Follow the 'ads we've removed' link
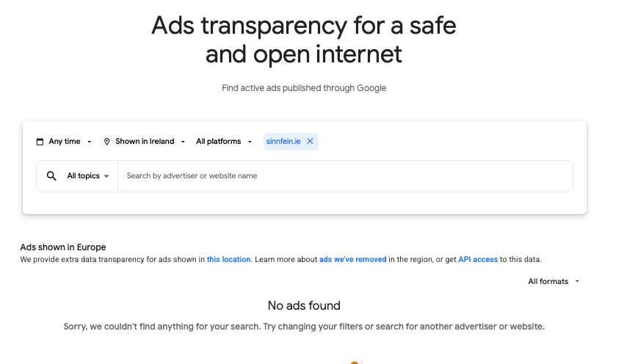The width and height of the screenshot is (624, 364). click(352, 259)
